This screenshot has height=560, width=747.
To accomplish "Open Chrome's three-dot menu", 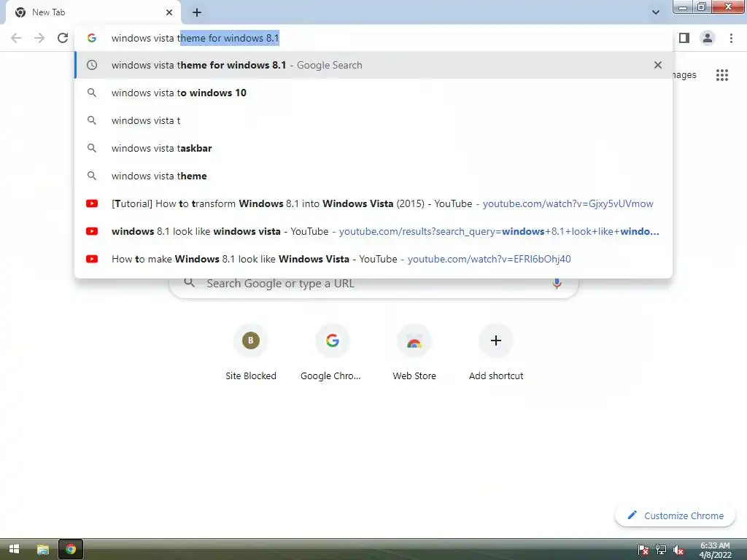I will (731, 38).
